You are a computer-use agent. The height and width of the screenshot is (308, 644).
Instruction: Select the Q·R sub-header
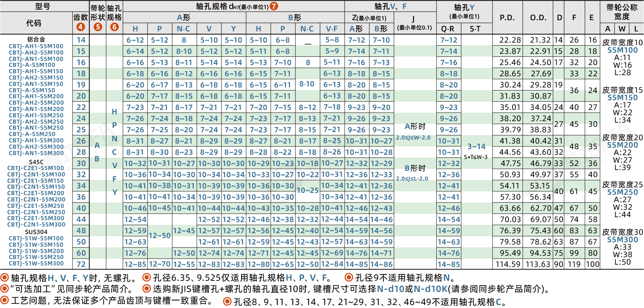point(448,29)
